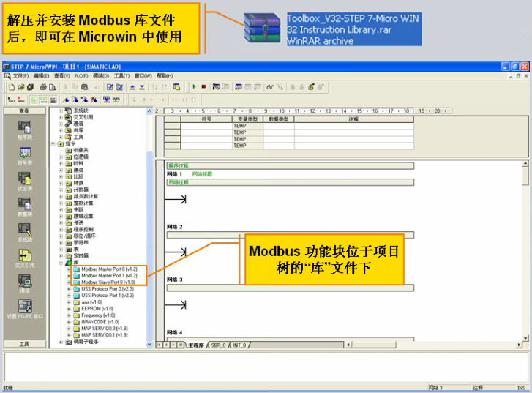Expand the 位逻辑 instruction folder

[61, 157]
